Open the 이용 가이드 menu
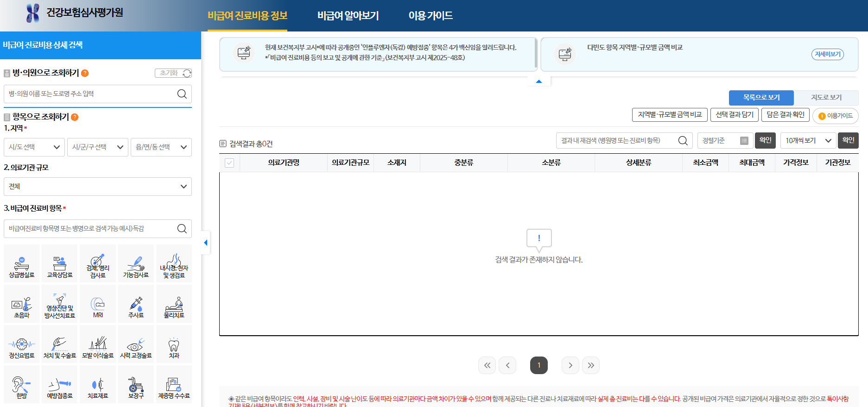Screen dimensions: 868x407 431,16
